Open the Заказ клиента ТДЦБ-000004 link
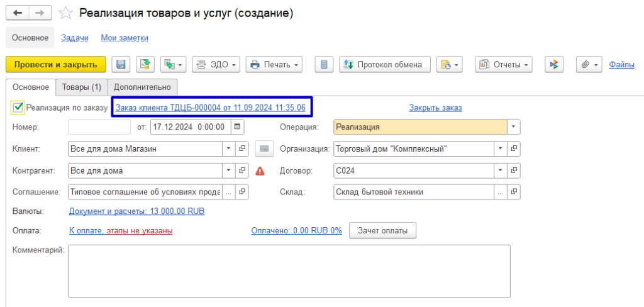The height and width of the screenshot is (307, 644). tap(211, 108)
